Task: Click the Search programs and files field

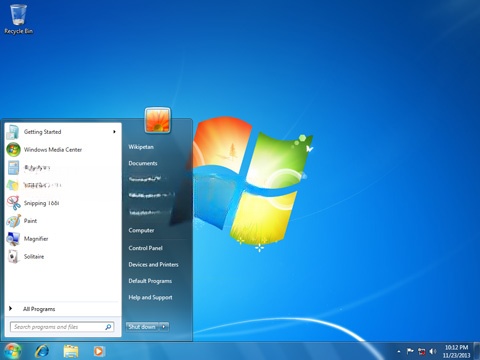Action: pos(62,327)
